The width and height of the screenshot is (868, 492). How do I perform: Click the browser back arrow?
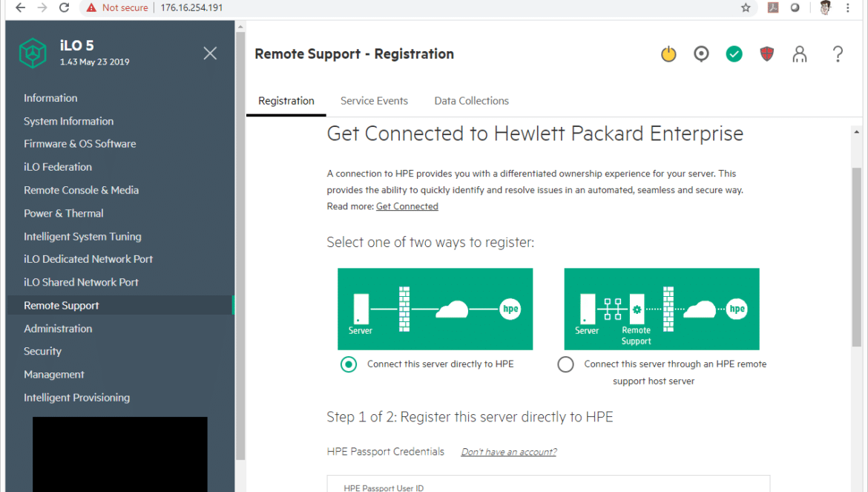pyautogui.click(x=21, y=7)
